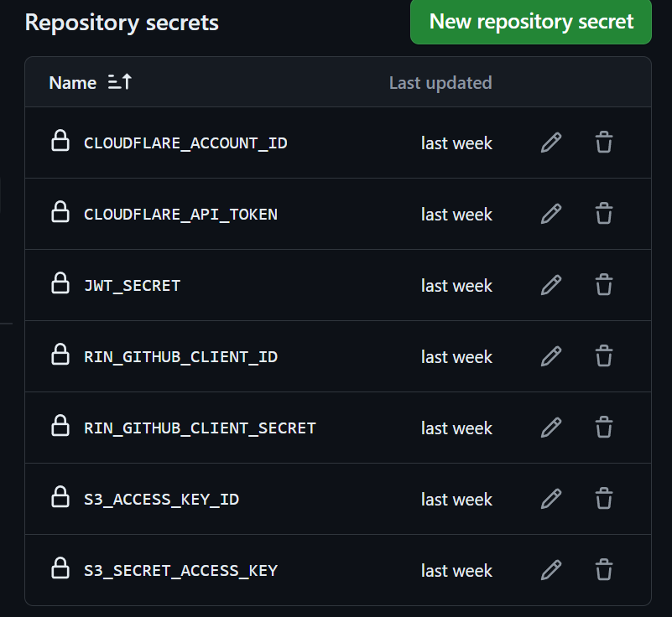The height and width of the screenshot is (617, 672).
Task: Update RIN_GITHUB_CLIENT_SECRET via pencil icon
Action: click(x=550, y=428)
